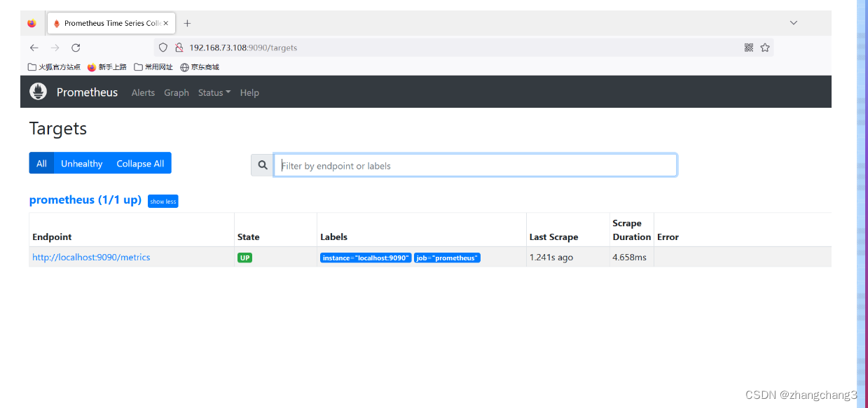Open a new tab with plus icon
This screenshot has height=408, width=868.
click(187, 23)
